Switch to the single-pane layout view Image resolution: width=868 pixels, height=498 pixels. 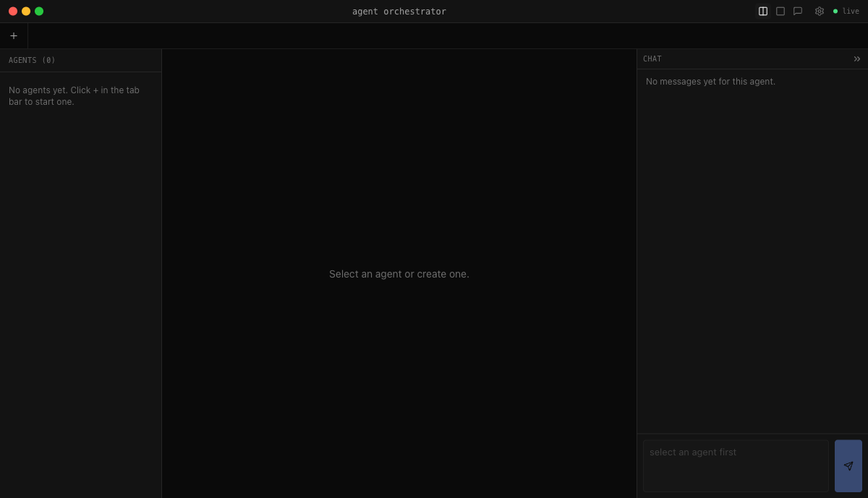(780, 11)
